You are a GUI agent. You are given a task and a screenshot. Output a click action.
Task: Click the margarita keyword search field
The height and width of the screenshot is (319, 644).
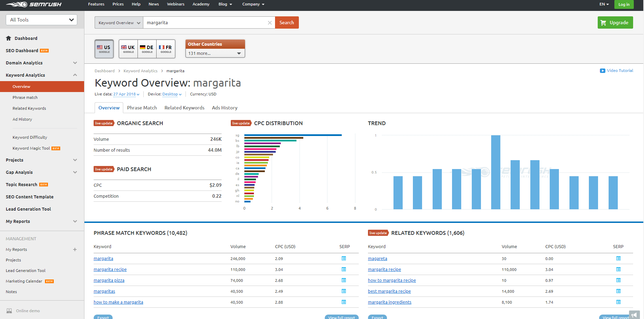(x=204, y=23)
